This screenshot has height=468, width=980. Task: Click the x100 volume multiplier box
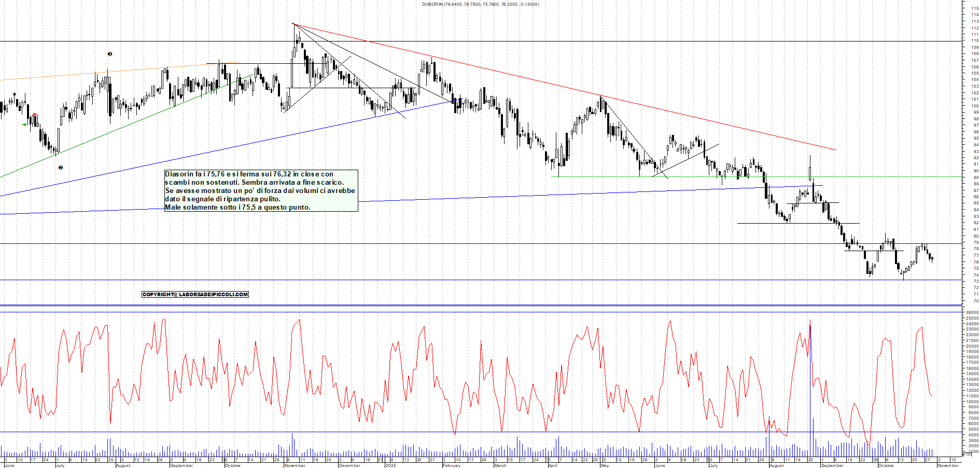coord(967,454)
